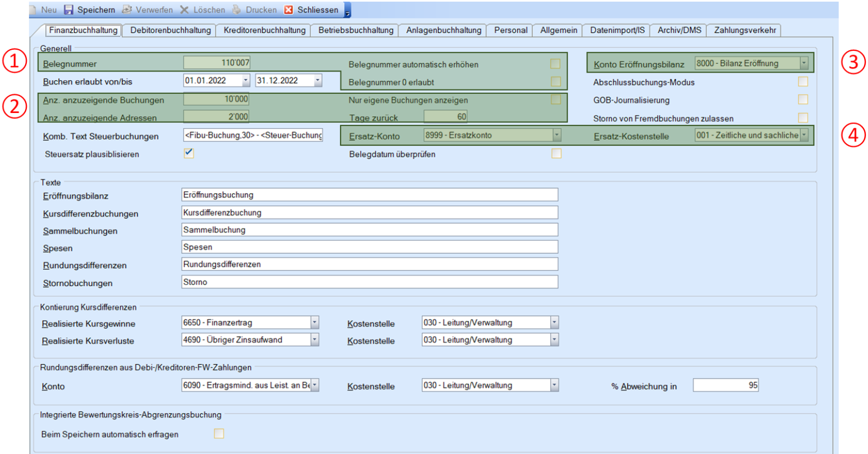
Task: Open the Zahlungsverkehr tab
Action: pyautogui.click(x=745, y=31)
